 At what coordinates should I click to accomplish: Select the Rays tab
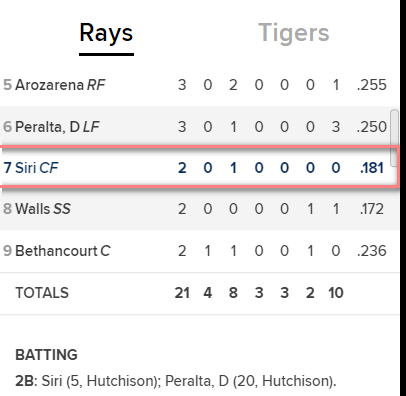pos(106,33)
